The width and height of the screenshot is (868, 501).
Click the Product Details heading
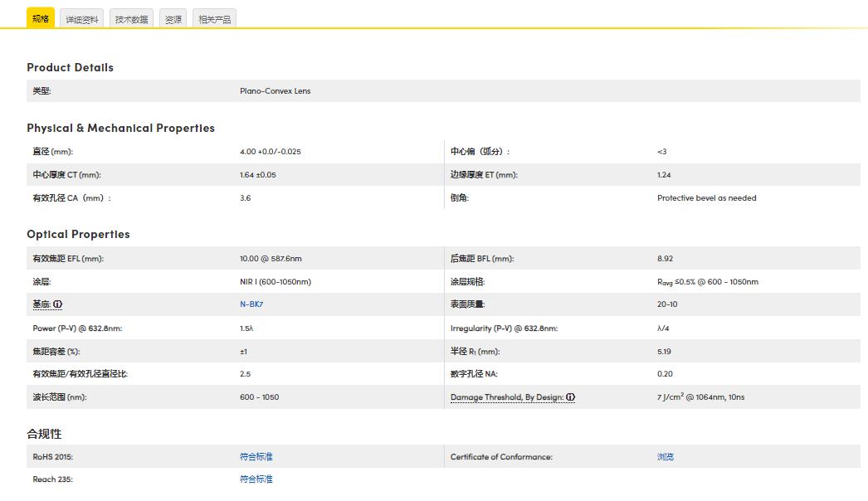point(70,67)
